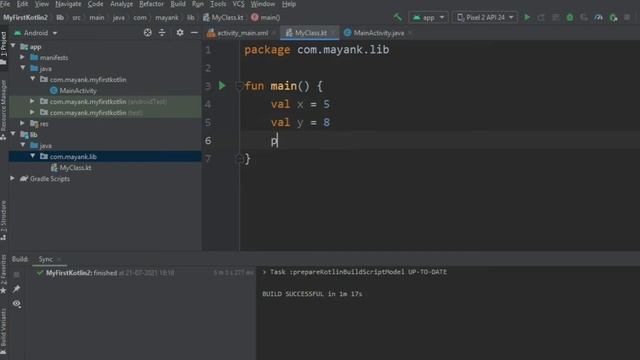Select MainActivity in project tree
Screen dimensions: 640x360
(78, 91)
